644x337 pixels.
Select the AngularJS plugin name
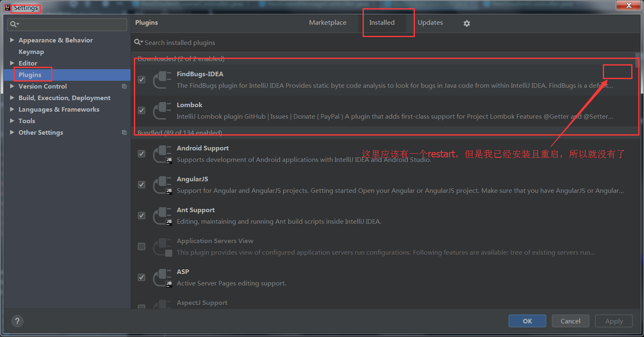(192, 179)
